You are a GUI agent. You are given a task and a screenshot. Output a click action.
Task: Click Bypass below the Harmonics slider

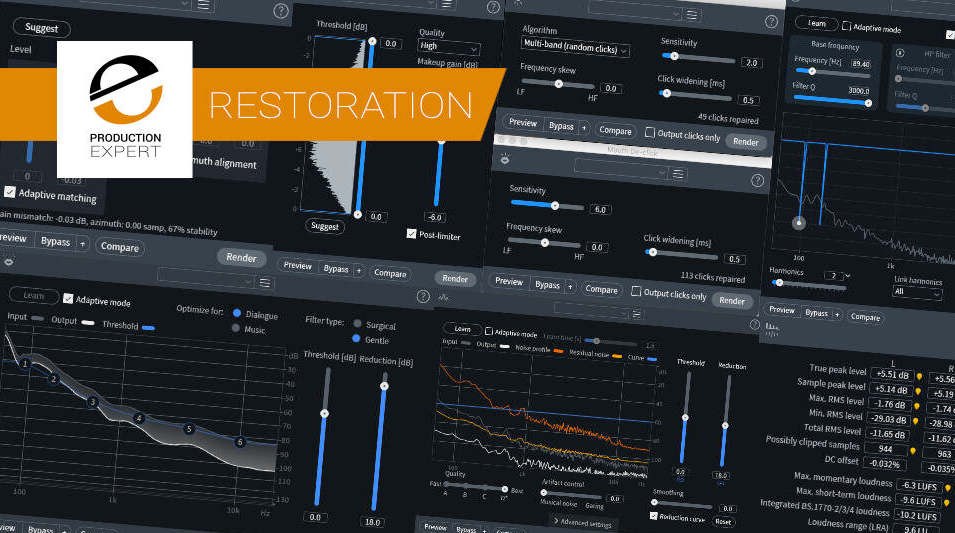[816, 312]
